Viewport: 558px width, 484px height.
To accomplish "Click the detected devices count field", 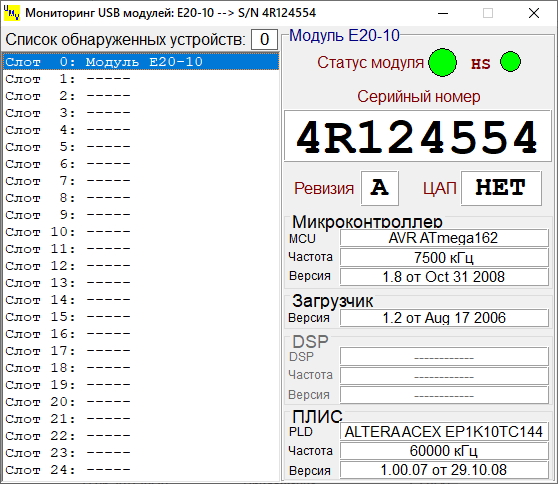I will [264, 39].
